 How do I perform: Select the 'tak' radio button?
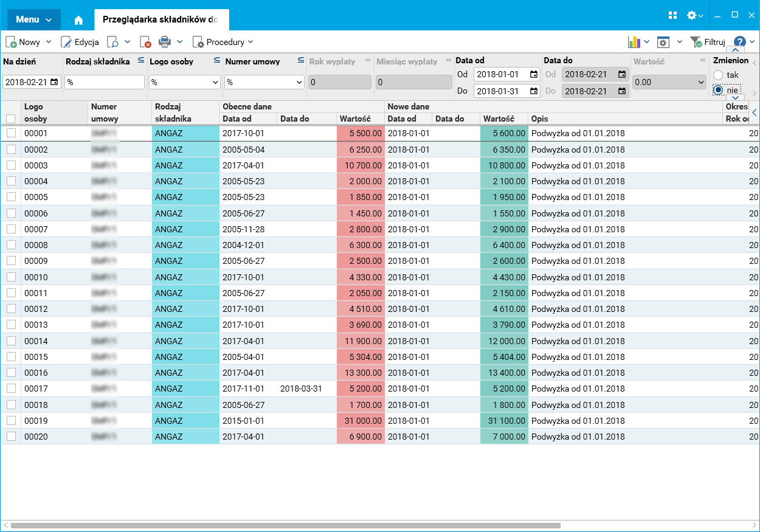[718, 75]
